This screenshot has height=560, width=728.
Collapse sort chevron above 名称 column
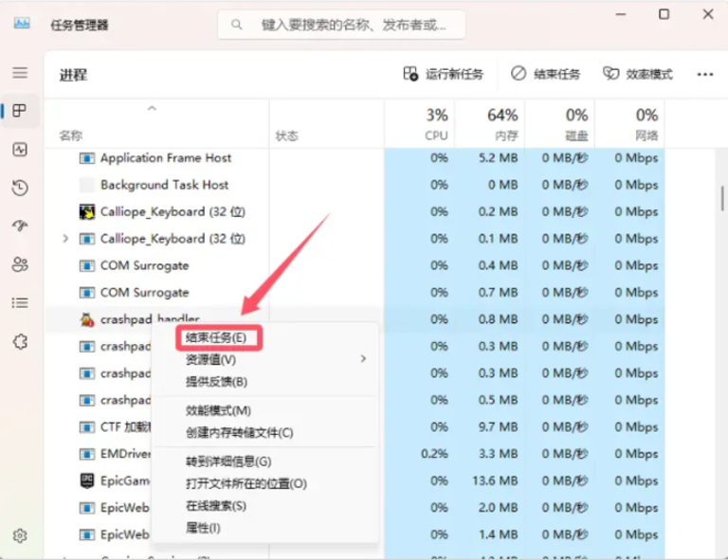point(152,109)
